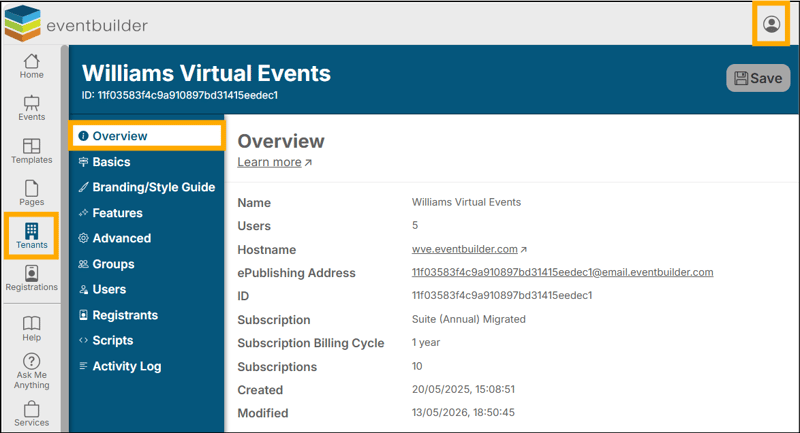Click the Name value 'Williams Virtual Events'
800x433 pixels.
466,202
